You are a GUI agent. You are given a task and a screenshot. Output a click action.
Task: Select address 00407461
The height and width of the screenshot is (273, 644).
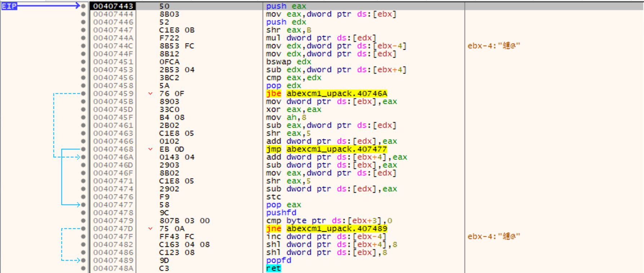click(113, 125)
